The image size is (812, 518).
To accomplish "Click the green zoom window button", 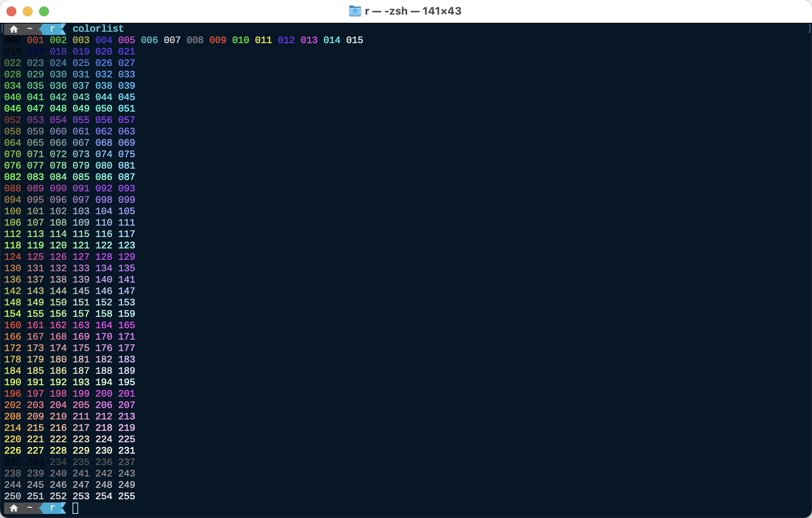I will (x=44, y=11).
